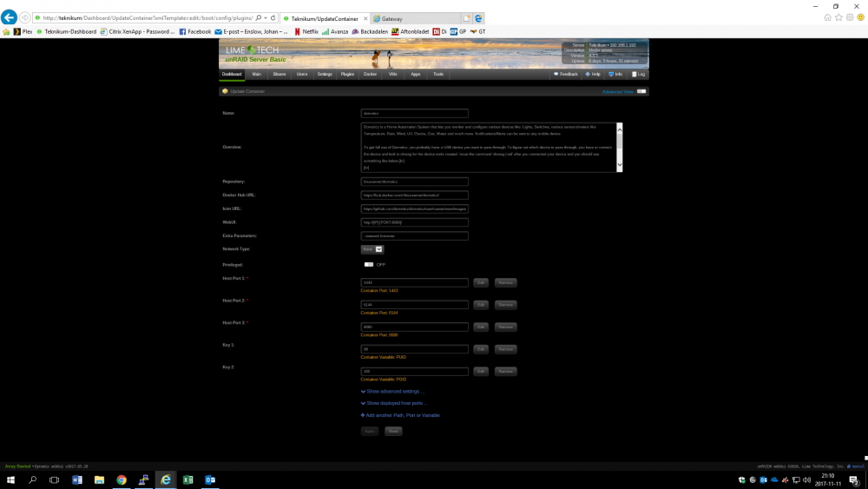Open Teknikum-Dashboard bookmark
Viewport: 868px width, 489px height.
(x=67, y=32)
